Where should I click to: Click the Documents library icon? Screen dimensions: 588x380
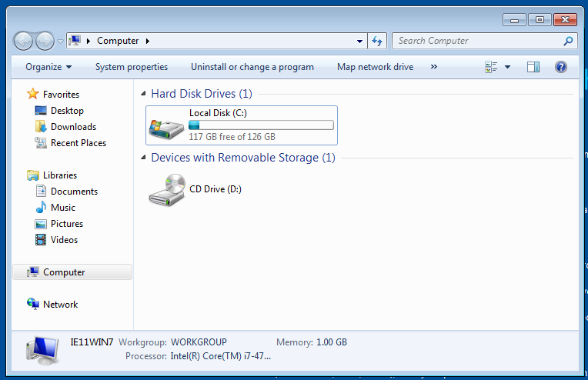(41, 191)
